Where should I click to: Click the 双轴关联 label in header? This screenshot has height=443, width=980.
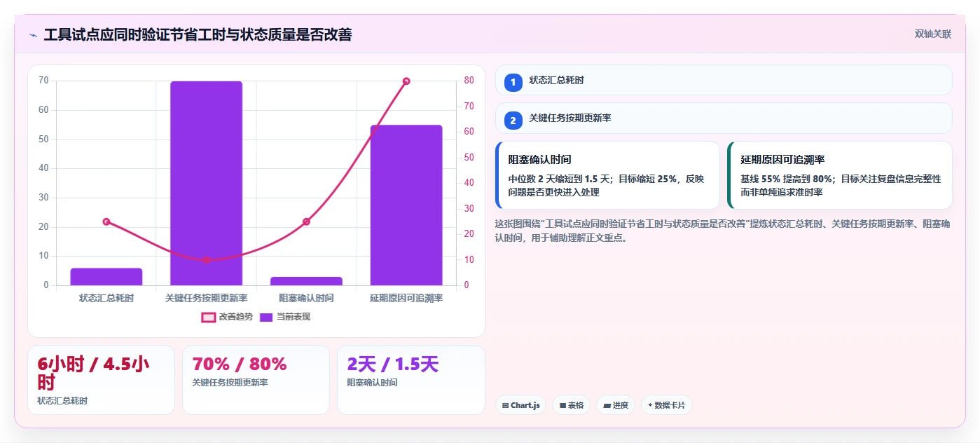pos(932,34)
